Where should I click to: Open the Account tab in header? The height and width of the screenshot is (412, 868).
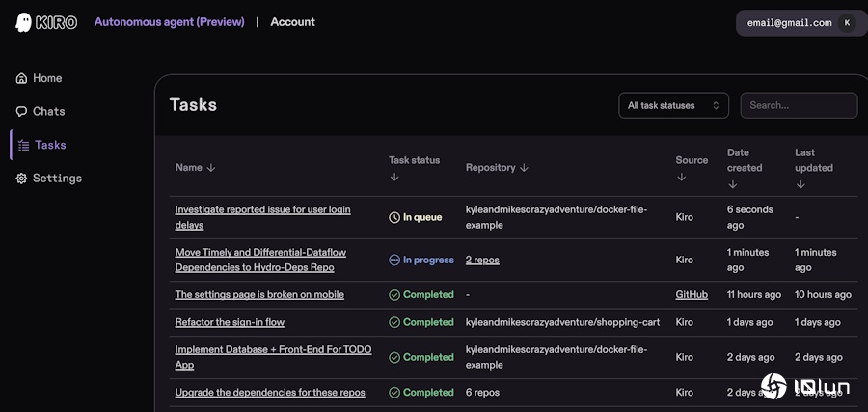(x=292, y=22)
